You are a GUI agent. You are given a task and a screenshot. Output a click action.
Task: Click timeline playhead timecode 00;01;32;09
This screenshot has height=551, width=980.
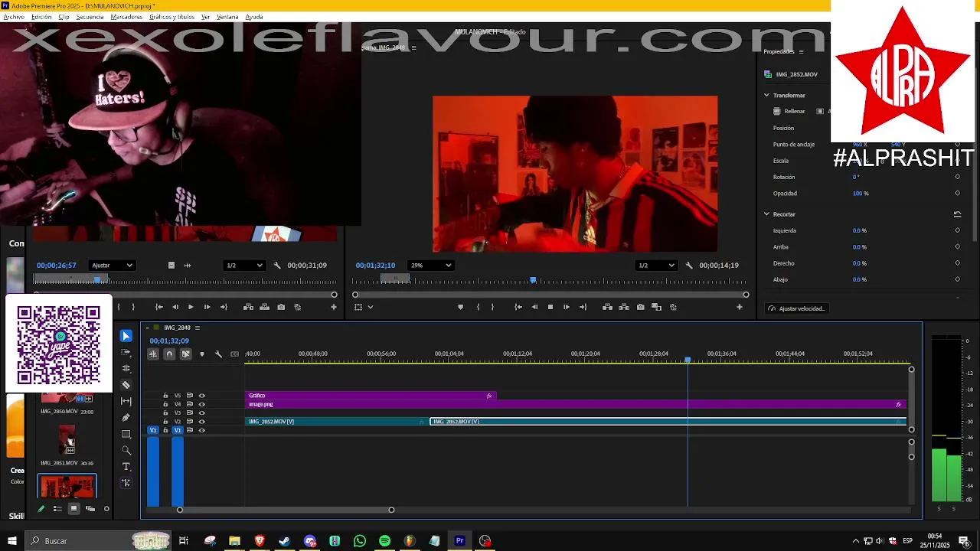(x=169, y=341)
